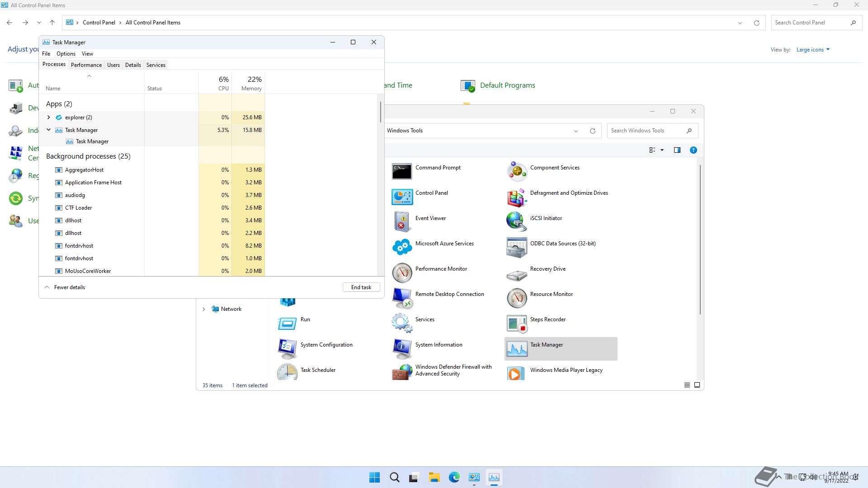868x488 pixels.
Task: Refresh Control Panel address bar
Action: [x=756, y=23]
